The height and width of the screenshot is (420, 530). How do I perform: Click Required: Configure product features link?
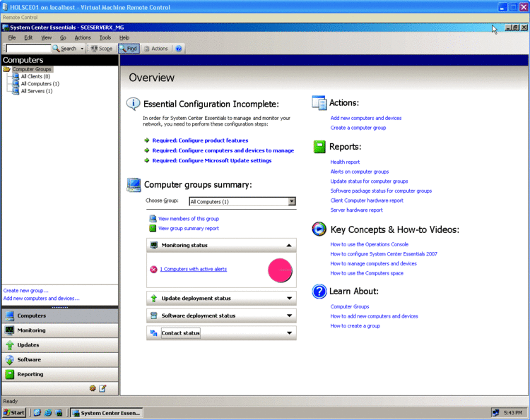click(x=200, y=140)
